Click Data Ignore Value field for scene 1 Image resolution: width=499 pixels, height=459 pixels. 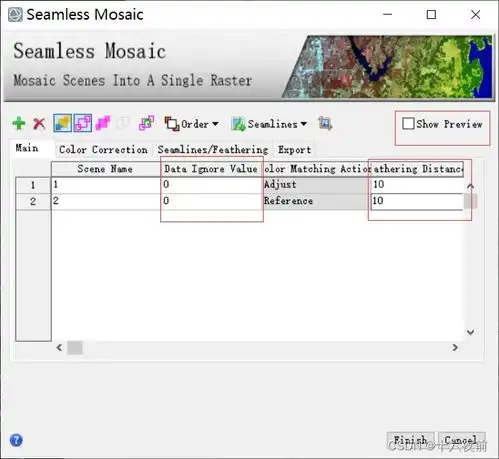pyautogui.click(x=212, y=184)
